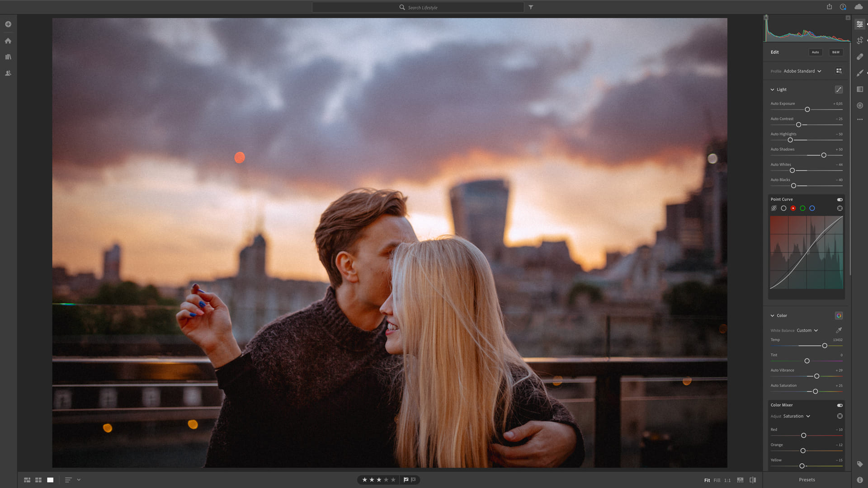Select the Linear Gradient tool
Image resolution: width=868 pixels, height=488 pixels.
tap(859, 89)
